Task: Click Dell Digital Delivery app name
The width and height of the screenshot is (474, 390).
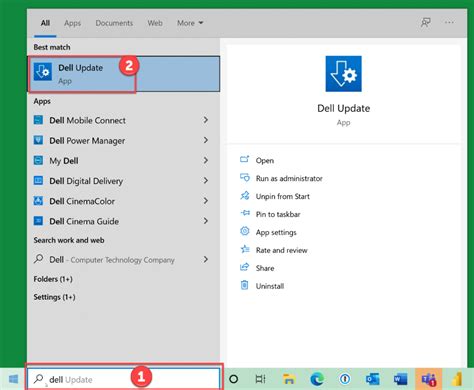Action: coord(86,181)
